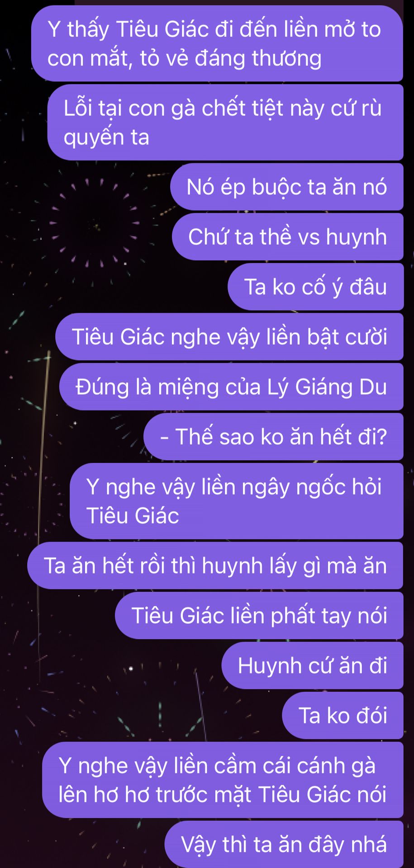Image resolution: width=414 pixels, height=868 pixels.
Task: Tap "Tiêu Giác nghe vậy liền bật cười" message
Action: [229, 337]
